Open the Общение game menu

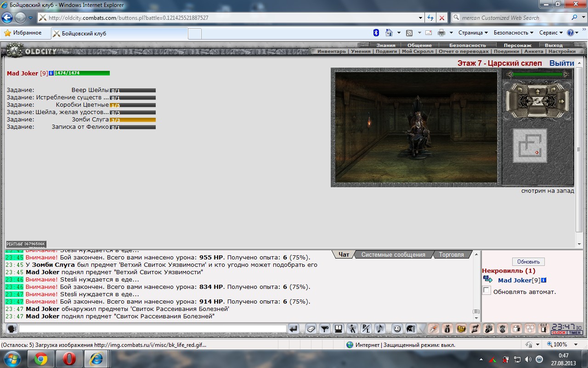(x=419, y=45)
